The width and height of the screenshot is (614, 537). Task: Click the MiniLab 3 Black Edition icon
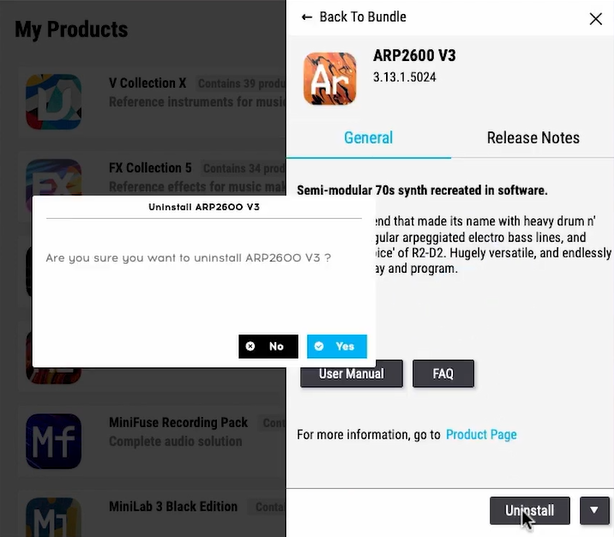point(54,517)
